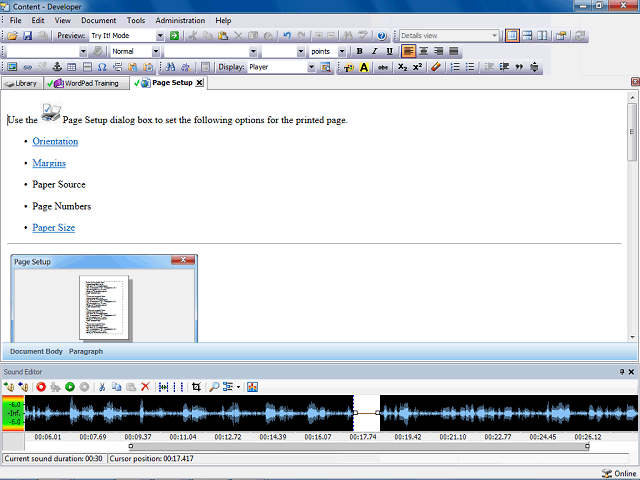
Task: Open the first style dropdown on the formatting row
Action: 83,51
